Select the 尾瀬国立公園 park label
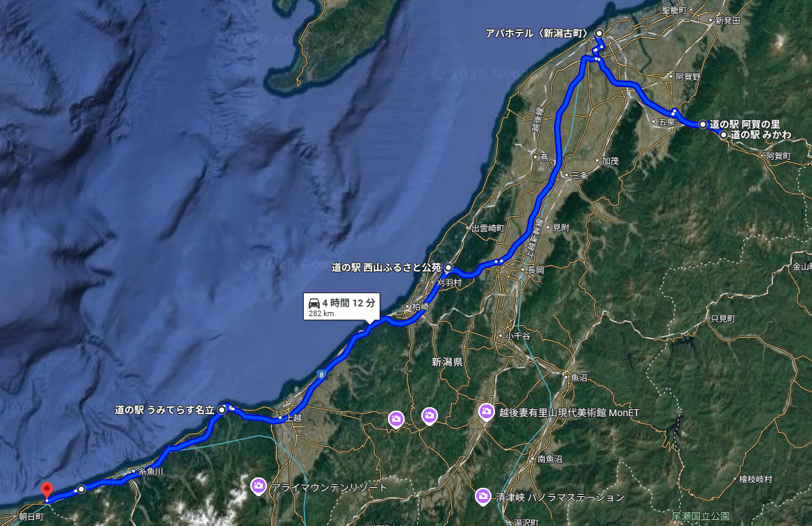This screenshot has width=812, height=526. [x=701, y=516]
